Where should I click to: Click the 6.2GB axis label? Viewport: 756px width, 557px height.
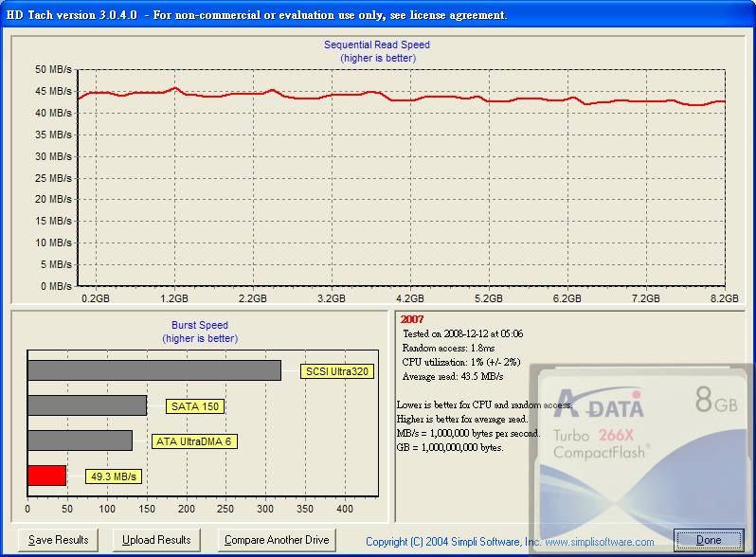[567, 298]
